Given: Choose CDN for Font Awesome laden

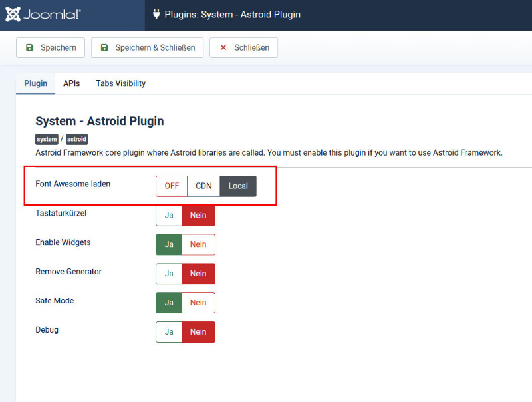Looking at the screenshot, I should click(203, 186).
